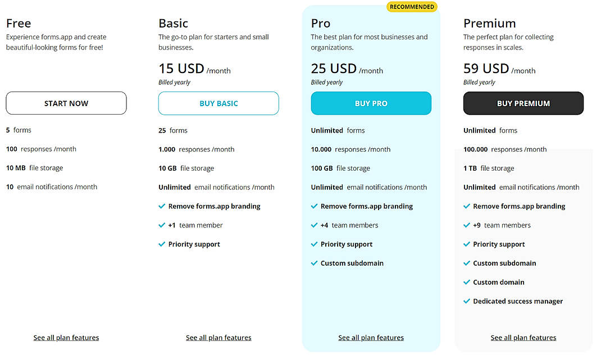Select the Pro plan heading

pyautogui.click(x=320, y=24)
